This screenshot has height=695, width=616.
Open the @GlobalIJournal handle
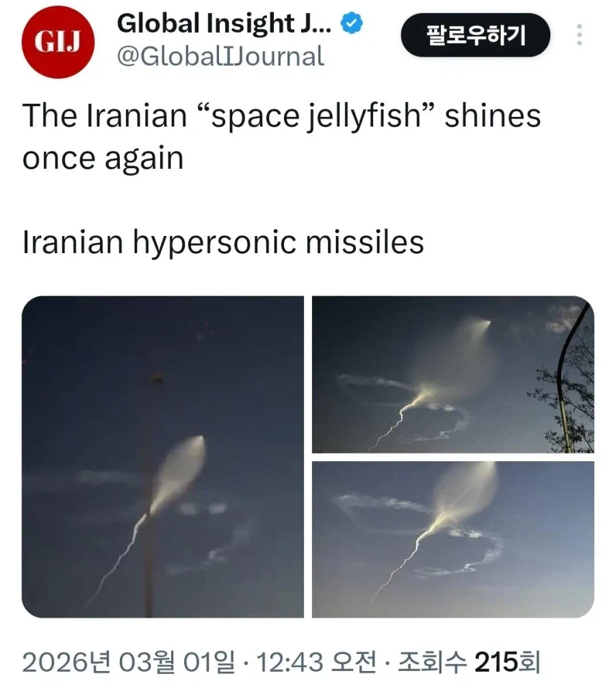pos(220,57)
